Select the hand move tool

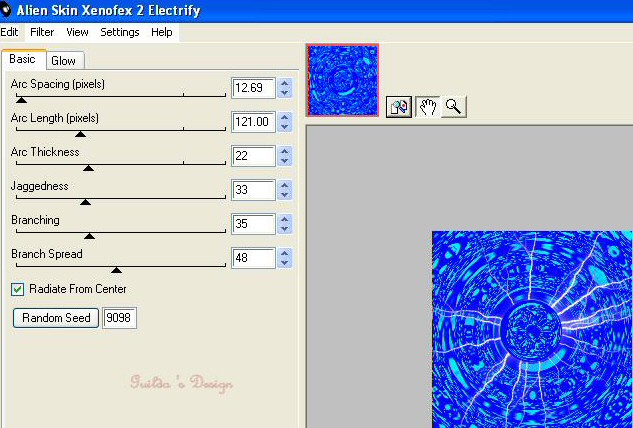pos(428,107)
